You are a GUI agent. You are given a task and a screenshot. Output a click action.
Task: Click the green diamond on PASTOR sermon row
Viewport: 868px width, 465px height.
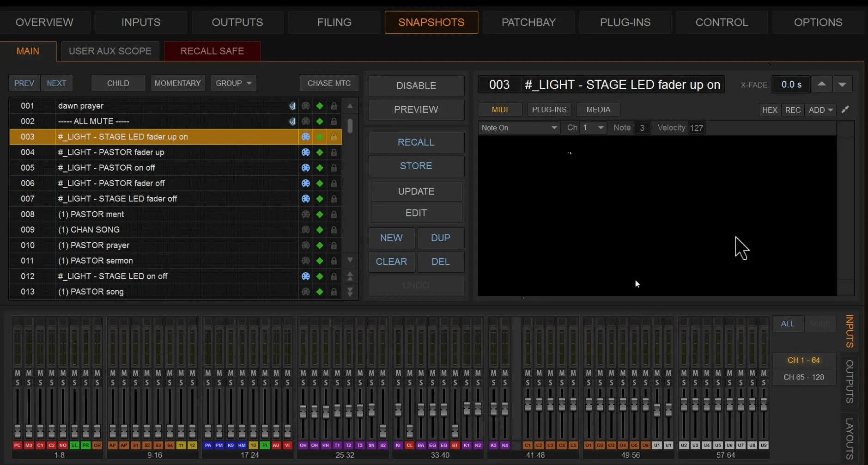[x=320, y=261]
